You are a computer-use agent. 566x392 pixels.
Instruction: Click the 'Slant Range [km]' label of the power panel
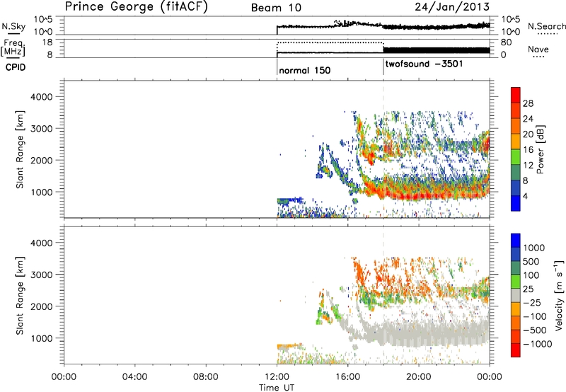pyautogui.click(x=20, y=149)
